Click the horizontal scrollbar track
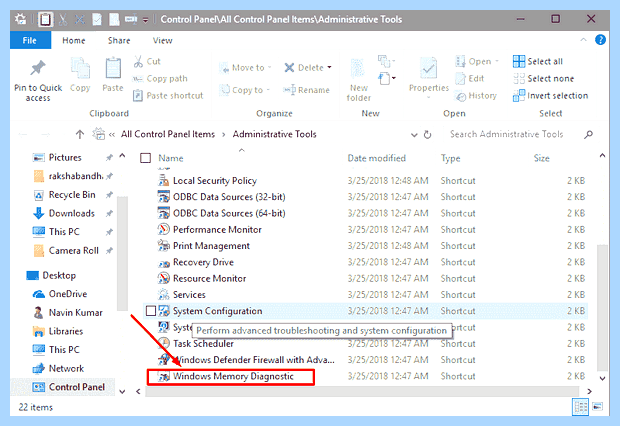The height and width of the screenshot is (426, 620). click(362, 391)
